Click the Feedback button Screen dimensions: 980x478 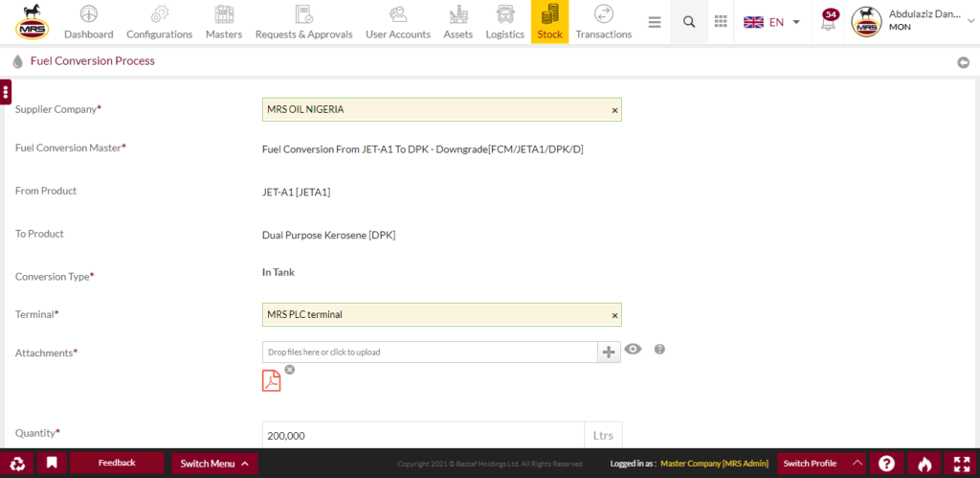pyautogui.click(x=117, y=463)
